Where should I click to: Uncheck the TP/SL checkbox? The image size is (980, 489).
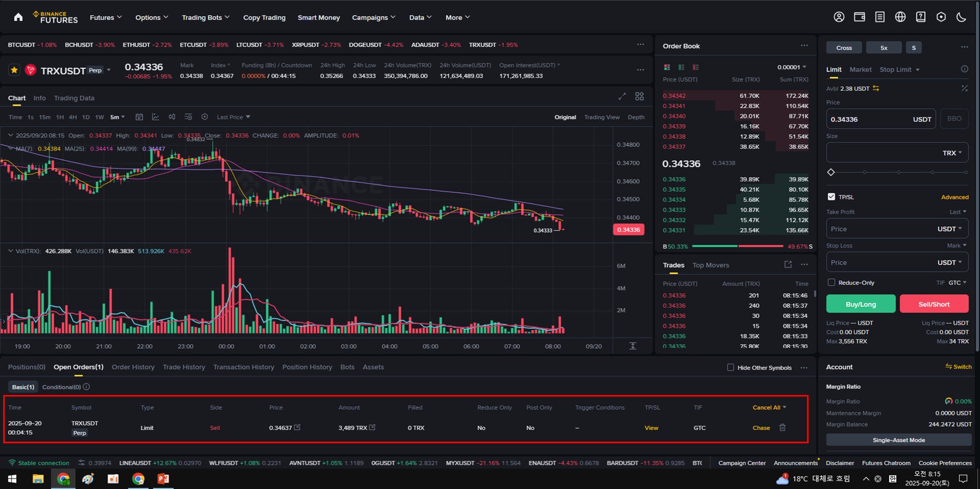coord(831,196)
